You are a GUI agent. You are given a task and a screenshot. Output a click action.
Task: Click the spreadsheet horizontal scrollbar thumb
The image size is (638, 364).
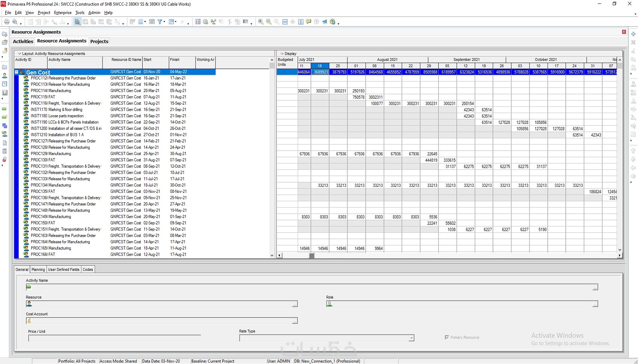[x=311, y=256]
